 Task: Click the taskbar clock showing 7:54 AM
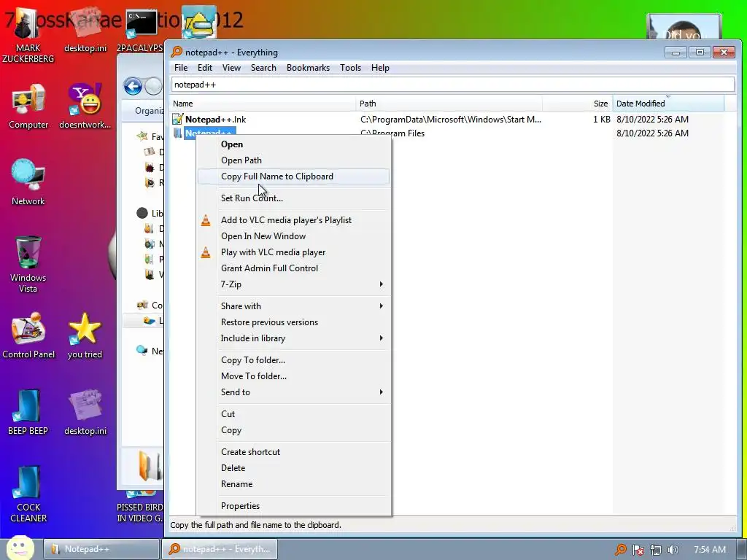click(709, 550)
